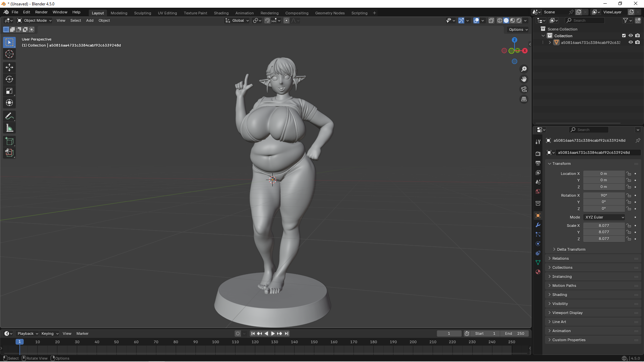This screenshot has width=644, height=362.
Task: Click the Scale X value field
Action: coord(604,226)
